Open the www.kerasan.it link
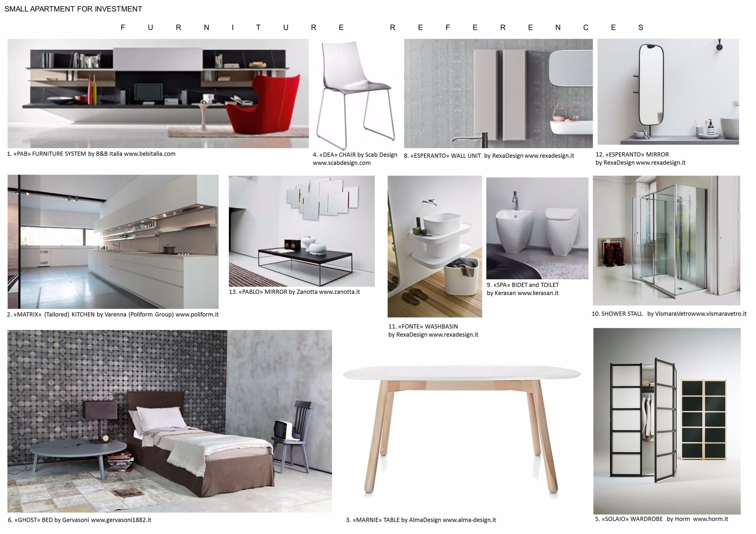Viewport: 756px width, 534px height. [538, 293]
